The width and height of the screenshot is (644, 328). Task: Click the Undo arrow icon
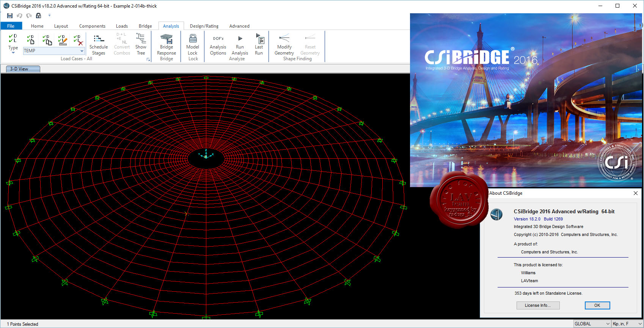[x=19, y=16]
